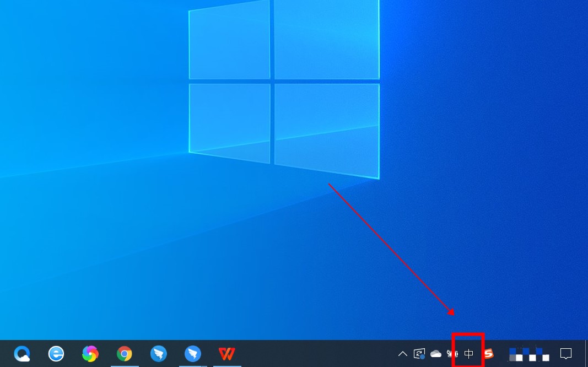Click an empty area of the taskbar
The image size is (588, 367).
[x=320, y=354]
